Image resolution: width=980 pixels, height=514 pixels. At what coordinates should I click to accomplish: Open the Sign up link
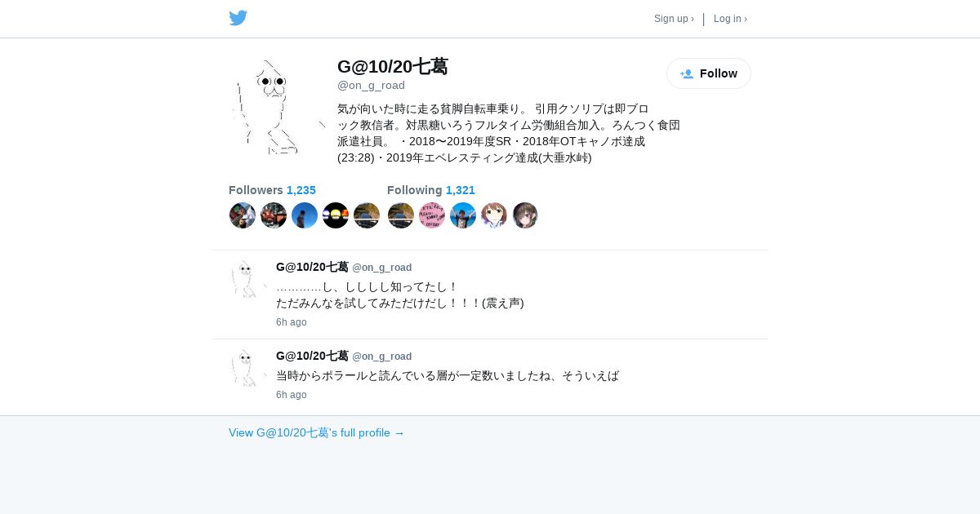(674, 19)
